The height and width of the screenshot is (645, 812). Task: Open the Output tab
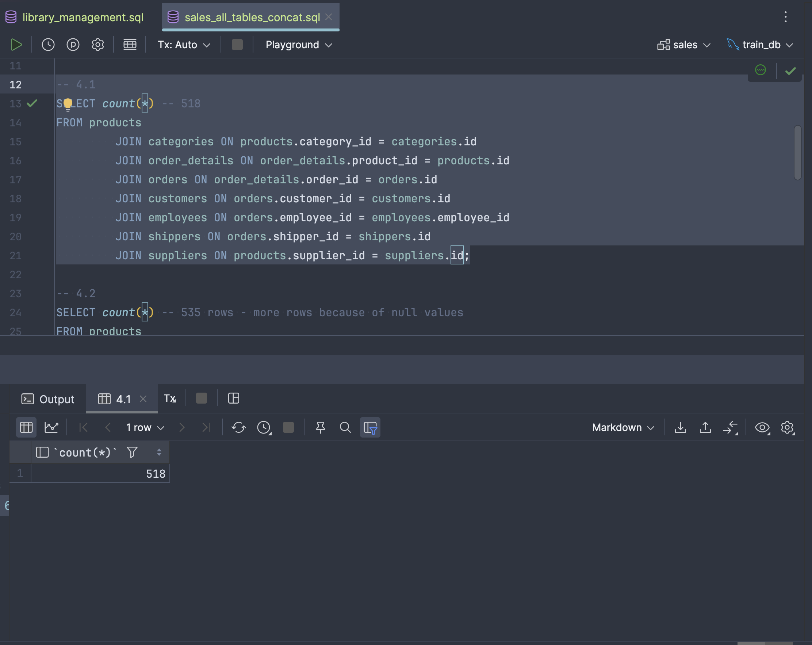pos(48,399)
